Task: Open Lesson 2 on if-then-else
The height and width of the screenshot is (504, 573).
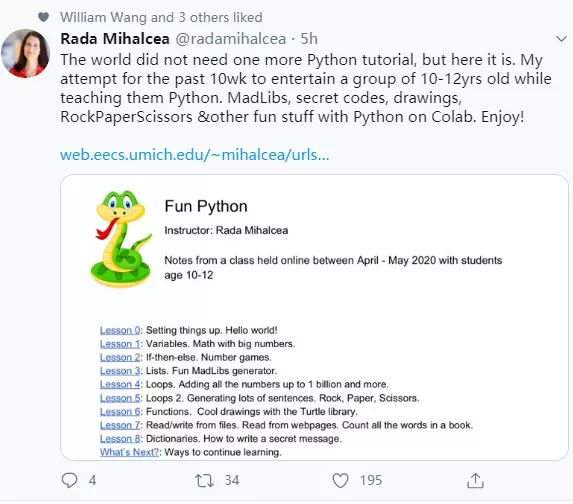Action: (120, 357)
